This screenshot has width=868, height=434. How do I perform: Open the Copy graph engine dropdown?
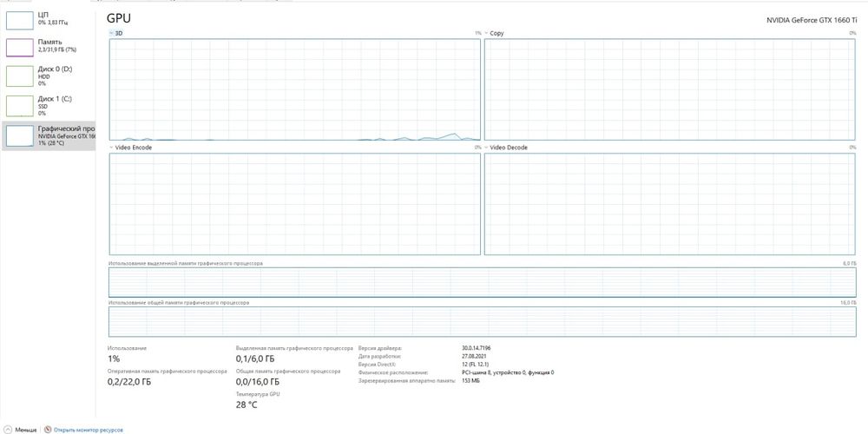[486, 33]
